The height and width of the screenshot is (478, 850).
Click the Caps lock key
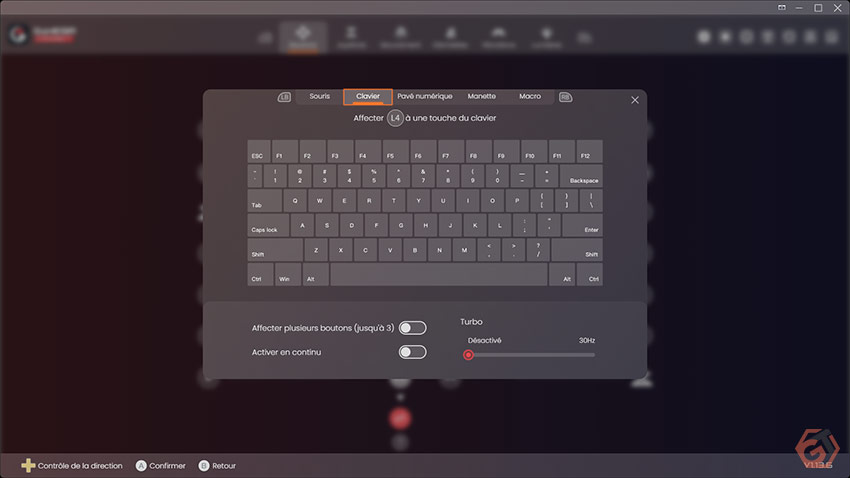click(268, 225)
